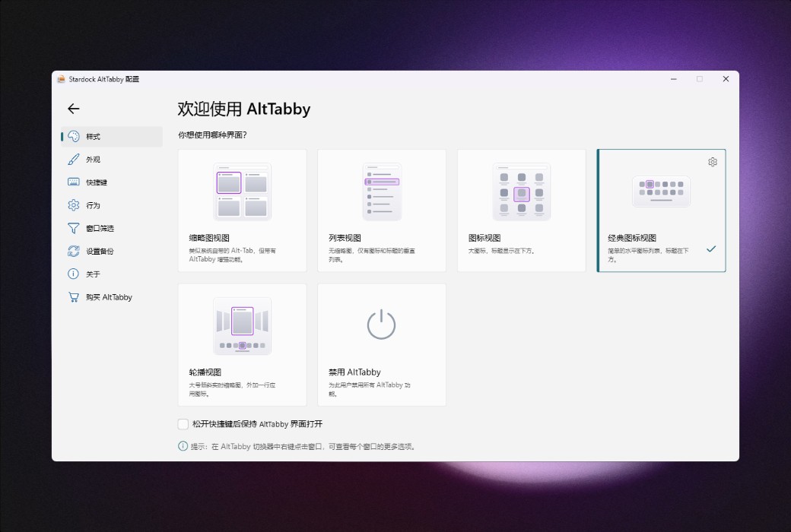
Task: Open the 关于 section
Action: click(x=112, y=274)
